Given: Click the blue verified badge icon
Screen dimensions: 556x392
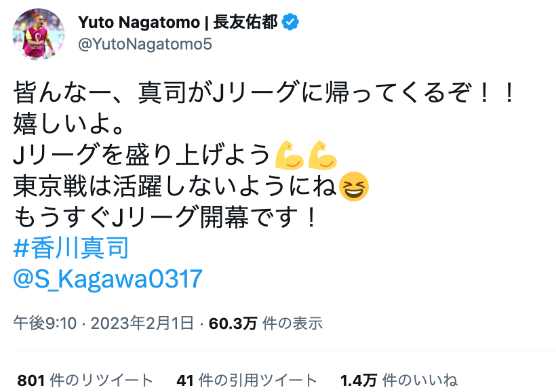Looking at the screenshot, I should point(290,22).
